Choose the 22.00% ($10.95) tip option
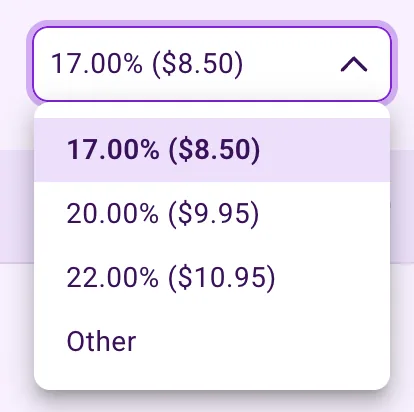Image resolution: width=414 pixels, height=412 pixels. tap(212, 277)
